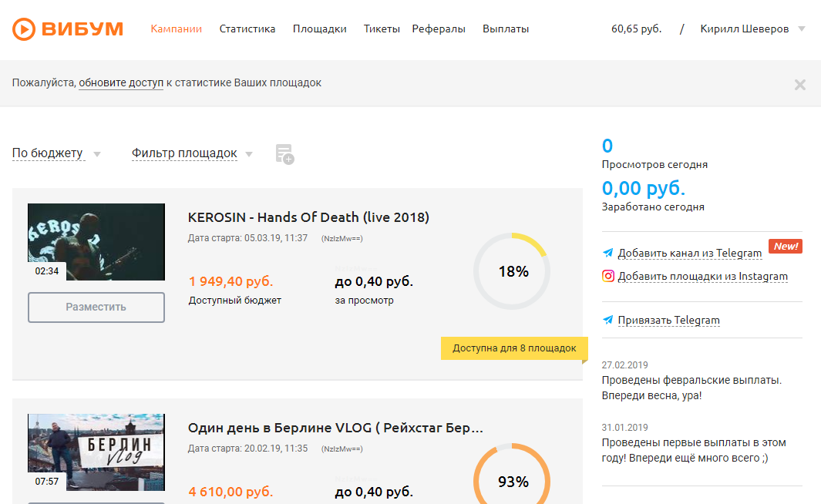Image resolution: width=821 pixels, height=504 pixels.
Task: Go to Выплаты section
Action: (x=505, y=29)
